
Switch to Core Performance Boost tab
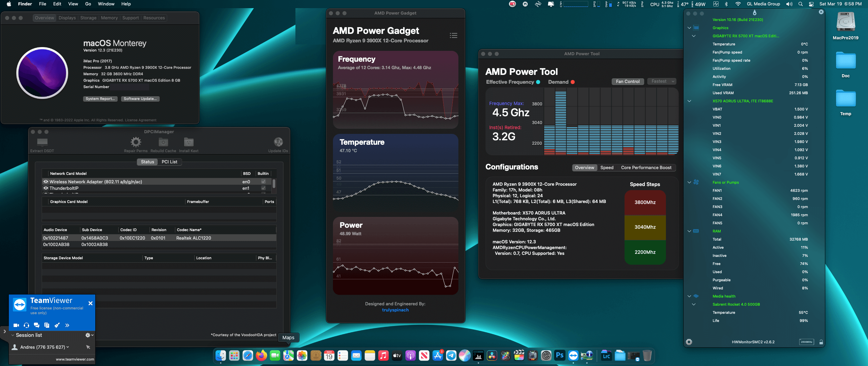(x=646, y=167)
